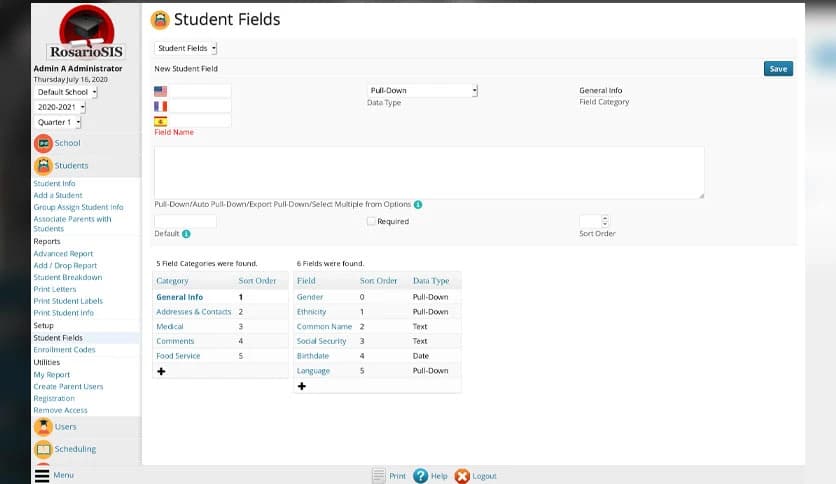Image resolution: width=836 pixels, height=484 pixels.
Task: Click the red Logout icon
Action: pos(462,476)
